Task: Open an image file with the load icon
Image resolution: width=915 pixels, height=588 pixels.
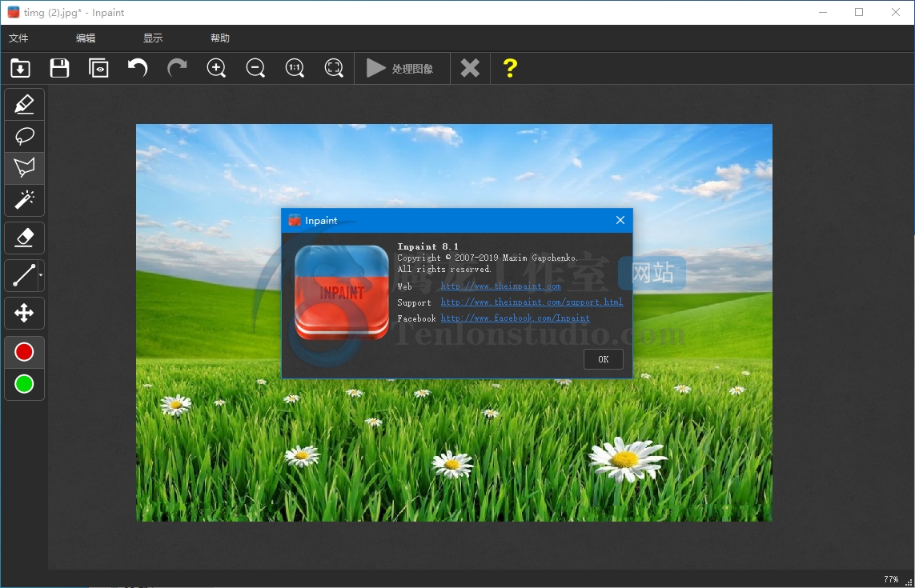Action: pos(21,68)
